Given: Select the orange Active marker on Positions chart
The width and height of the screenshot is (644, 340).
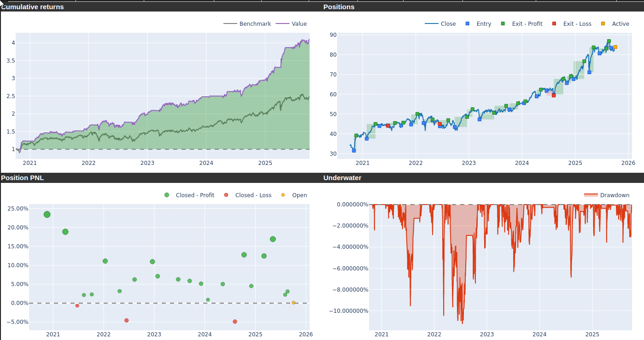Looking at the screenshot, I should [615, 47].
